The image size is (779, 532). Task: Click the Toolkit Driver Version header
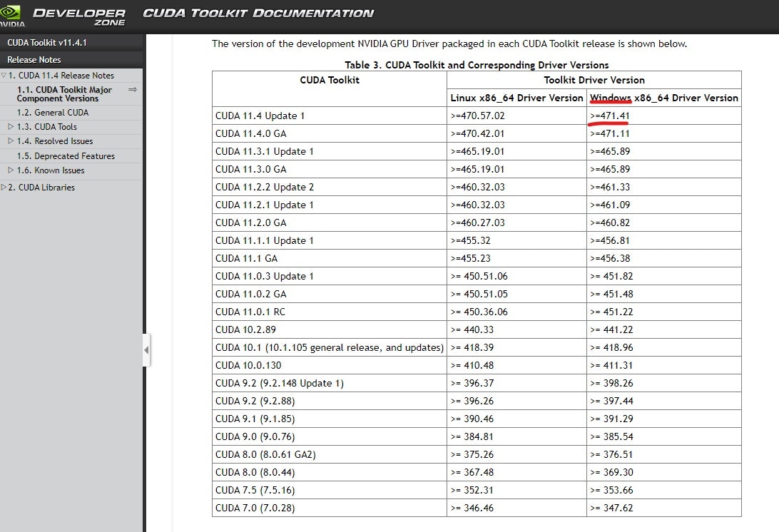(x=594, y=80)
